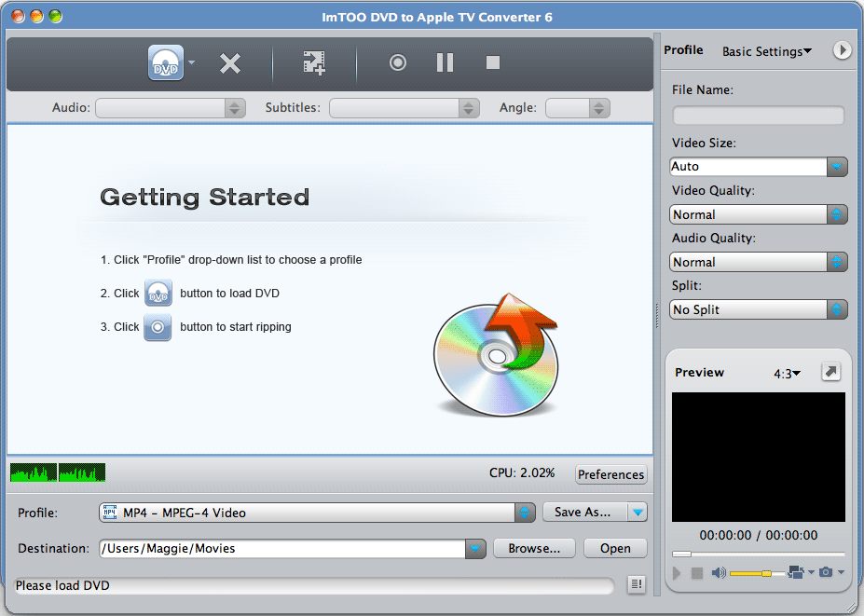Click the stop toolbar icon
Screen dimensions: 864x616
tap(491, 62)
